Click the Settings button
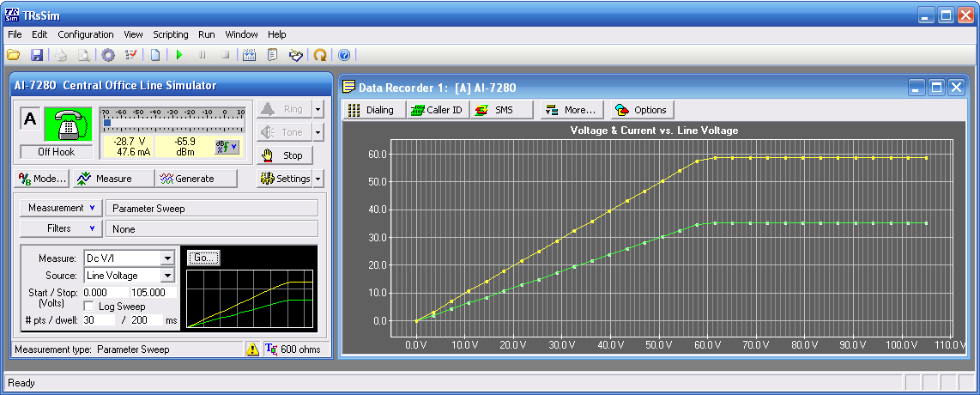The image size is (980, 395). coord(284,179)
